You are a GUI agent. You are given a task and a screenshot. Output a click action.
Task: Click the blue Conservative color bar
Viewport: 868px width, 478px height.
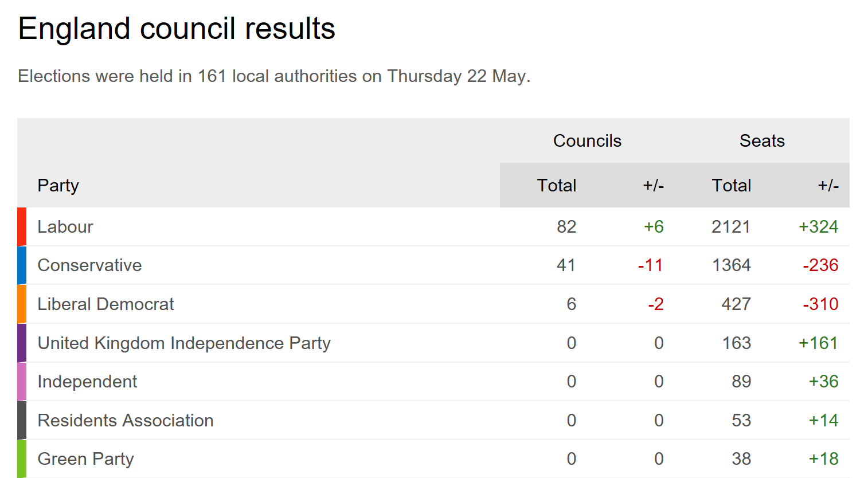click(x=22, y=265)
